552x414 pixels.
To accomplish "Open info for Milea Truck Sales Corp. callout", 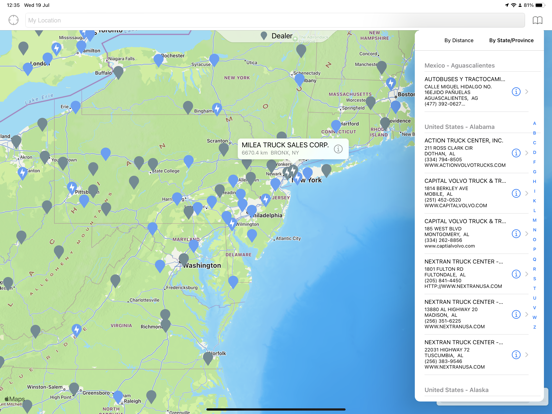I will 338,149.
